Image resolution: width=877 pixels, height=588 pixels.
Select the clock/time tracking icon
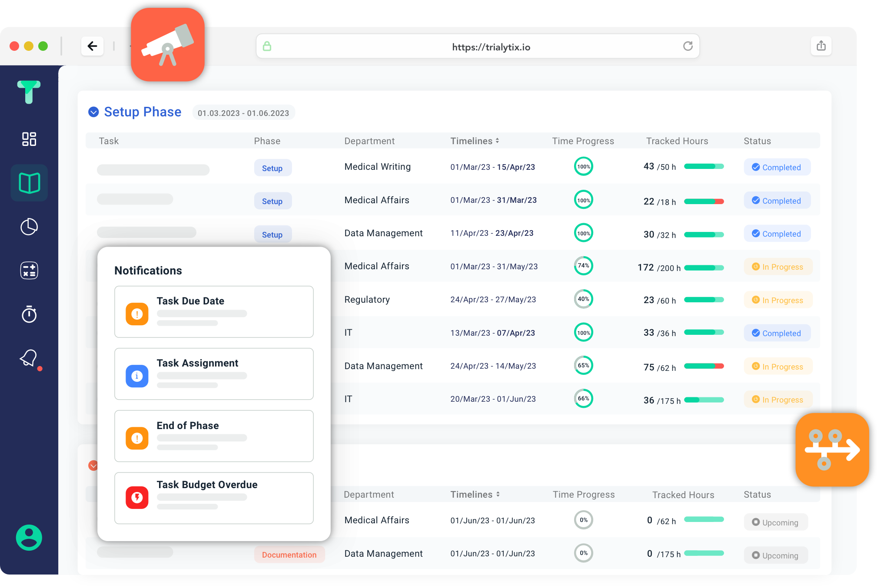point(28,313)
